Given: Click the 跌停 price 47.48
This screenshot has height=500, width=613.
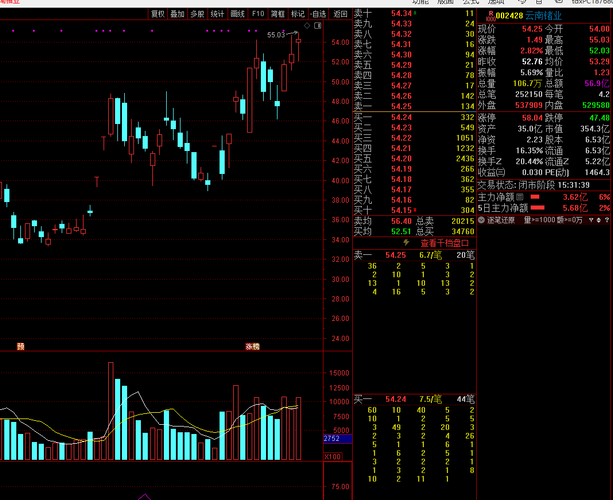Looking at the screenshot, I should 599,118.
